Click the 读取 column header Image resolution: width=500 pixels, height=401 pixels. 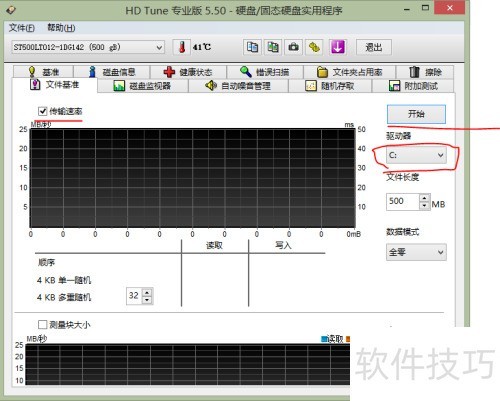[214, 246]
